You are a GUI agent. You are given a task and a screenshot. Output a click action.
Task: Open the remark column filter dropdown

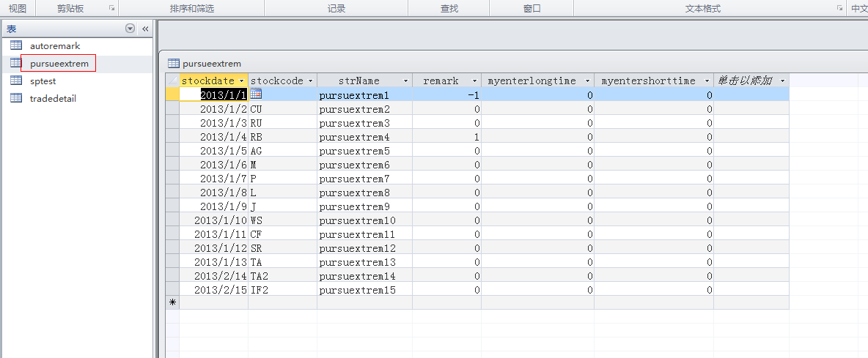pyautogui.click(x=474, y=81)
